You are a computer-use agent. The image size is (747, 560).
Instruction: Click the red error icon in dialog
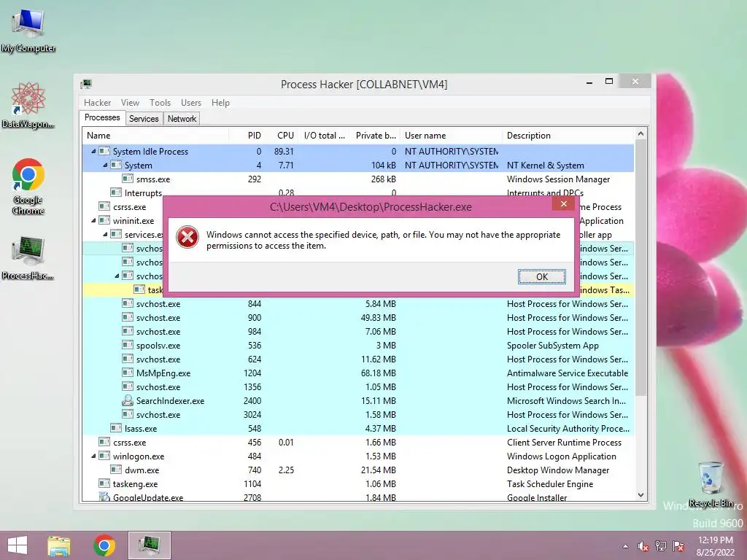click(x=187, y=237)
